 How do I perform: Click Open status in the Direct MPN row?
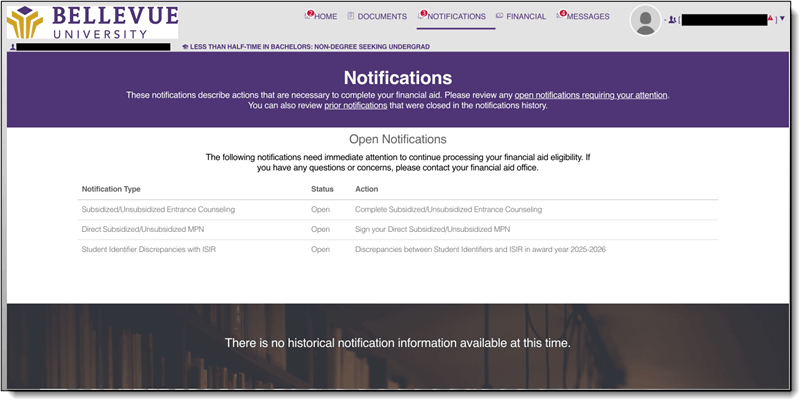pyautogui.click(x=320, y=229)
